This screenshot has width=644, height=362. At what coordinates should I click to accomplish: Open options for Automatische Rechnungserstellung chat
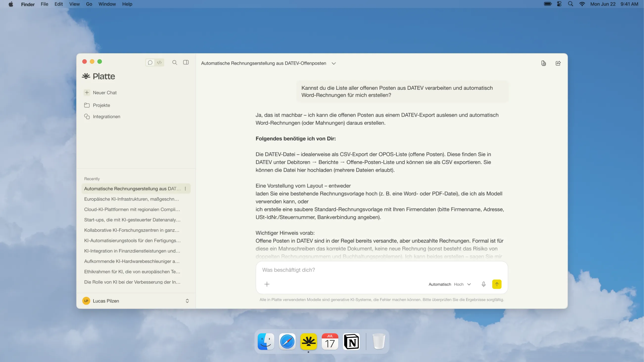185,189
